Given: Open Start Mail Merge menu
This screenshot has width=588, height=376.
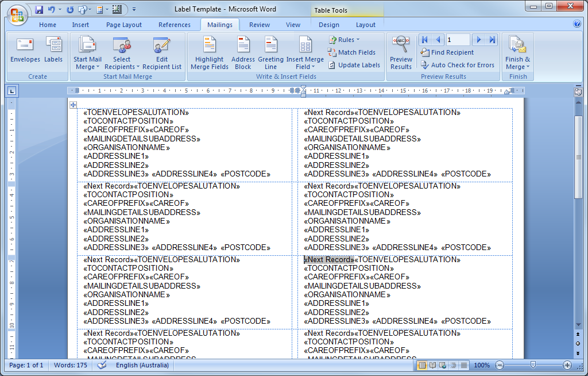Looking at the screenshot, I should pos(87,53).
